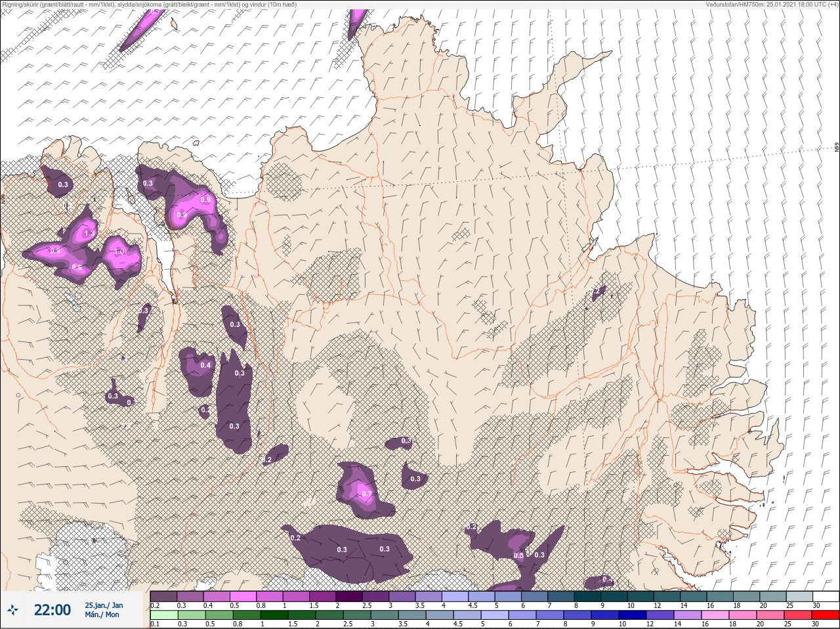
Task: Pick the white swatch ending the upper legend row
Action: pyautogui.click(x=826, y=596)
